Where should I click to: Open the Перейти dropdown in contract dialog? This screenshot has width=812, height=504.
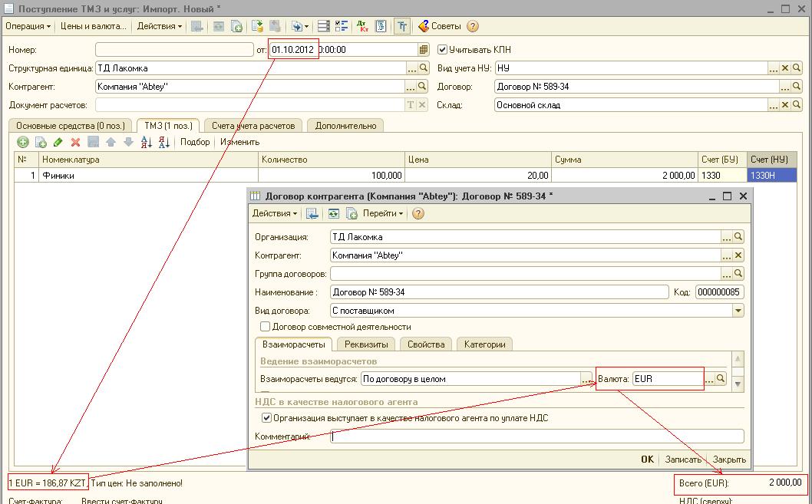pos(383,213)
